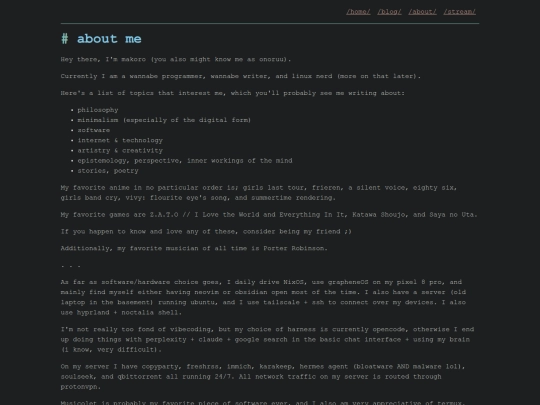Screen dimensions: 540x405
Task: Click the 'wannabe programmer, wannabe writer' line
Action: click(241, 76)
